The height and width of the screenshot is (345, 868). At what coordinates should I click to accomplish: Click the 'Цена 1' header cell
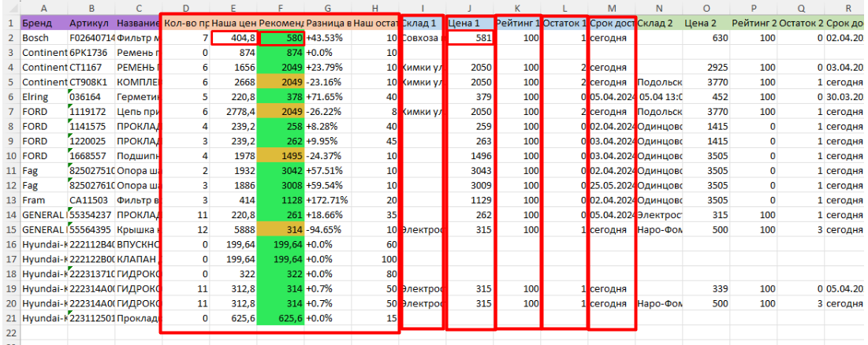click(x=471, y=23)
